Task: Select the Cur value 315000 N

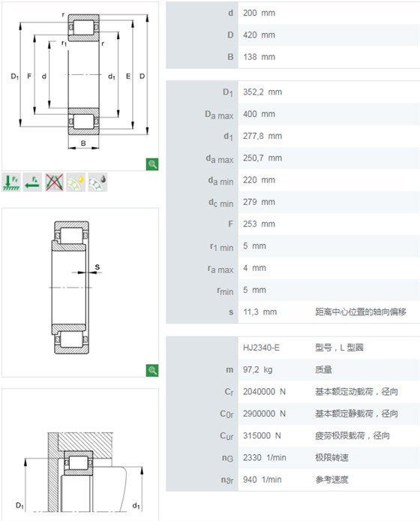Action: click(262, 435)
